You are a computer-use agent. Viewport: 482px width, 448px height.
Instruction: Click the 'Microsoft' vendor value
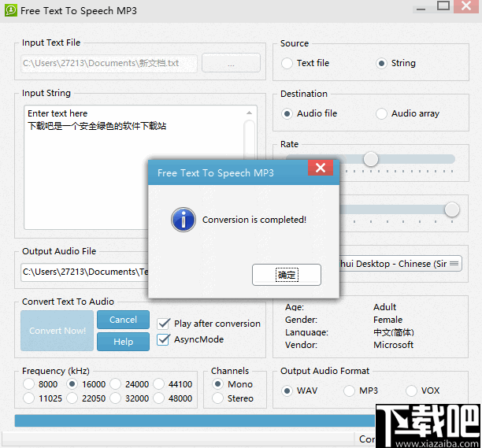pyautogui.click(x=393, y=345)
